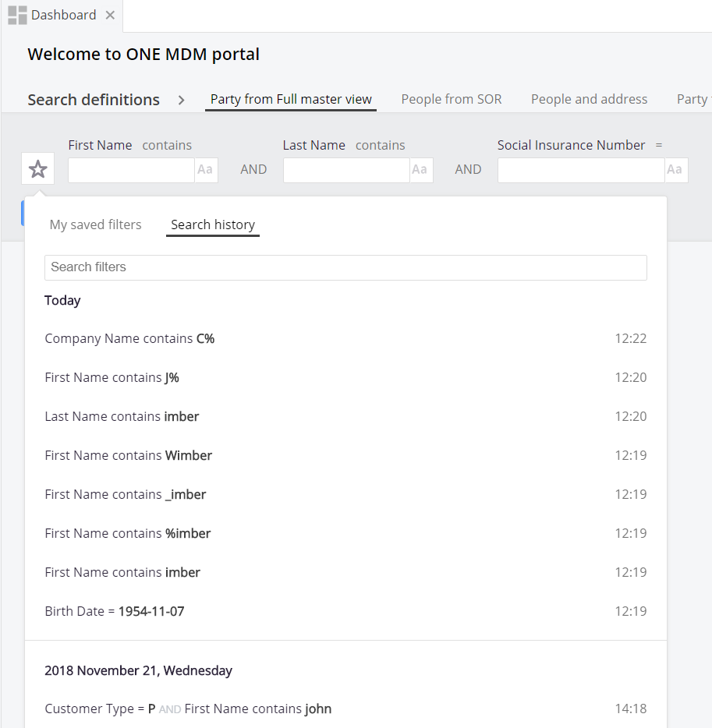Click the Search filters input box

pos(345,267)
